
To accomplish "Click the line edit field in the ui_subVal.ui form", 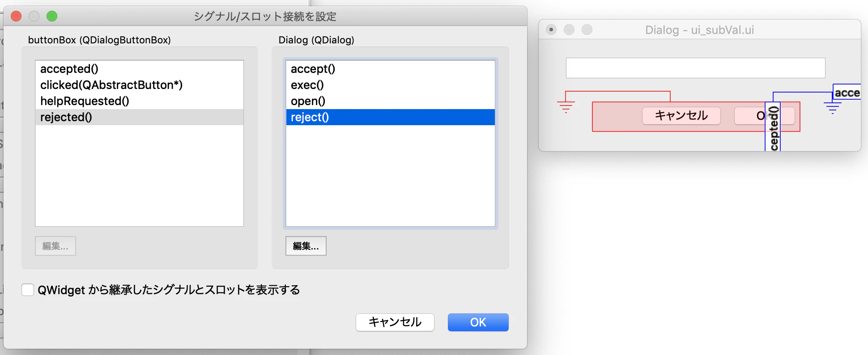I will (x=695, y=68).
